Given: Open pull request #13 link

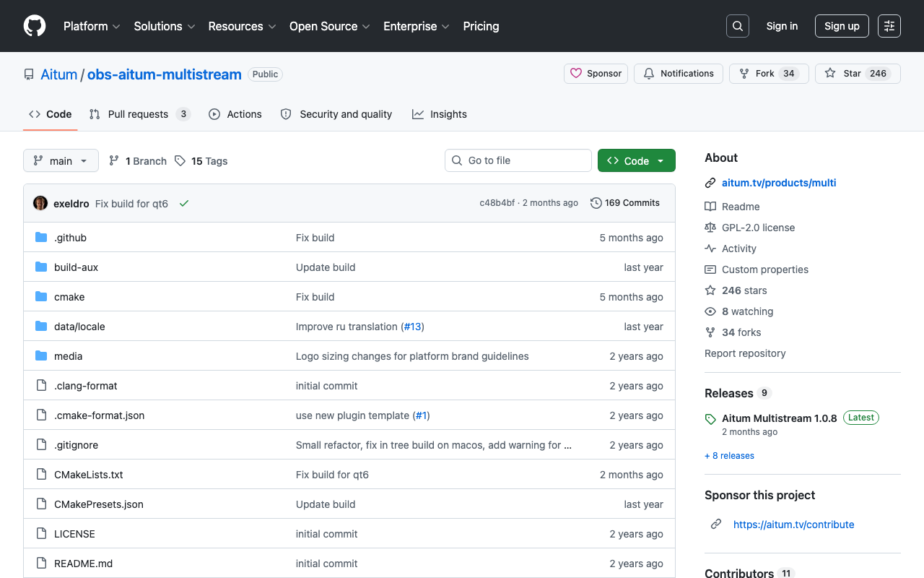Looking at the screenshot, I should pyautogui.click(x=412, y=327).
